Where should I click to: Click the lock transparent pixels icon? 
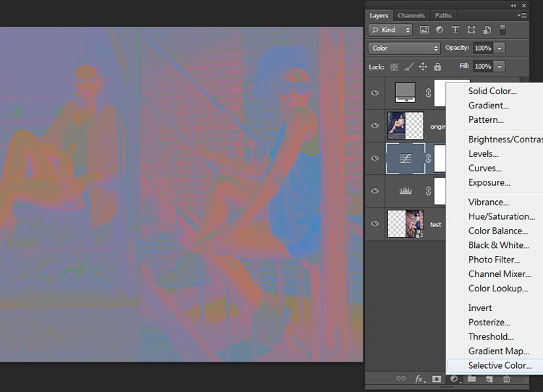[x=394, y=67]
